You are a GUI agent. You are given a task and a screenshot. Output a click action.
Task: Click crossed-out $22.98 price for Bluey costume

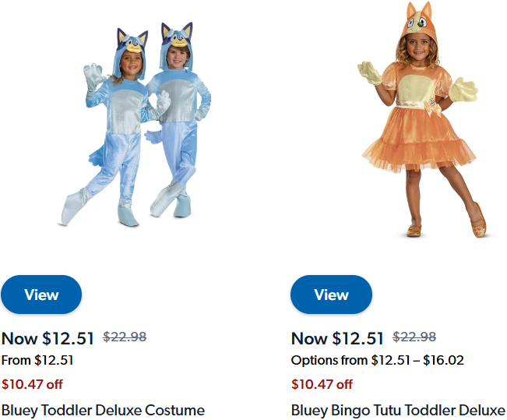[x=125, y=337]
